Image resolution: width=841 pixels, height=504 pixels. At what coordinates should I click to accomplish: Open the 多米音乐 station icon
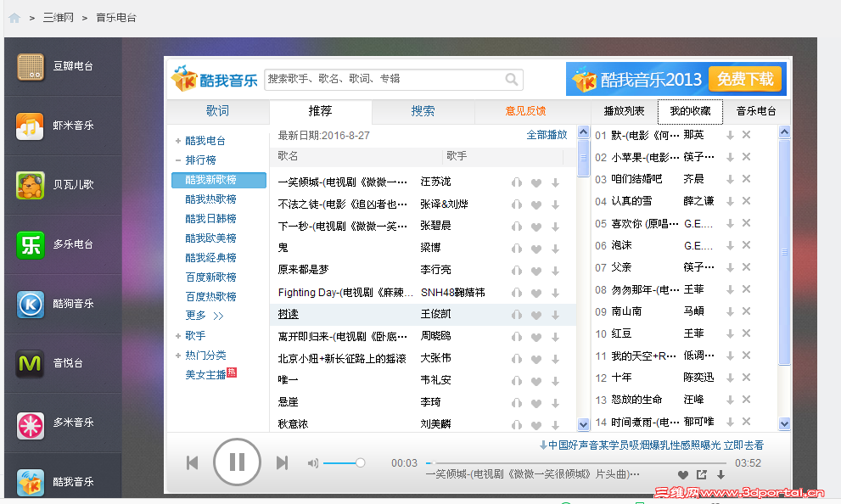(x=31, y=426)
